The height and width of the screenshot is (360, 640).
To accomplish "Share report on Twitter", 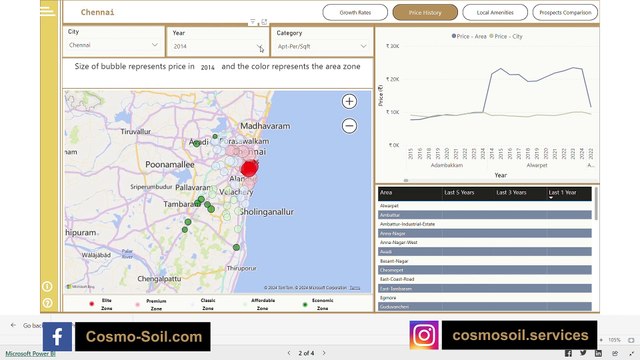I will tap(583, 353).
